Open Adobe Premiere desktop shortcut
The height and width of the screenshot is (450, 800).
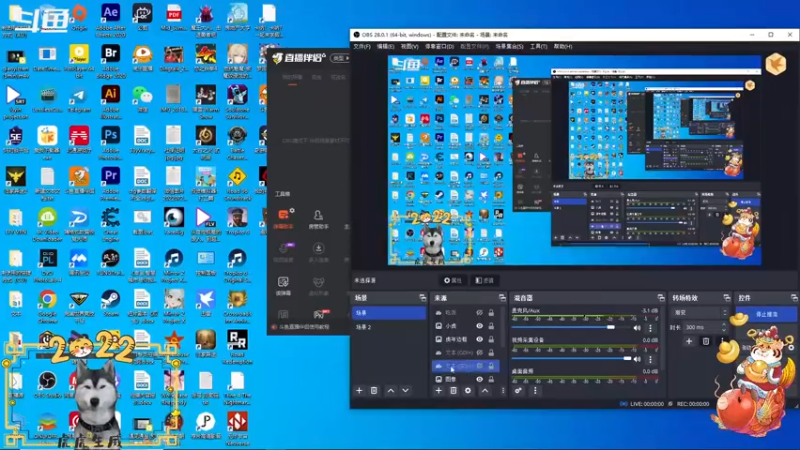point(110,184)
